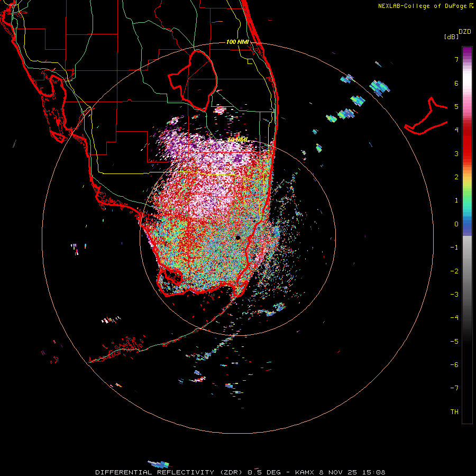Click the 3 dB tick label on scale
The image size is (476, 476).
tap(456, 153)
